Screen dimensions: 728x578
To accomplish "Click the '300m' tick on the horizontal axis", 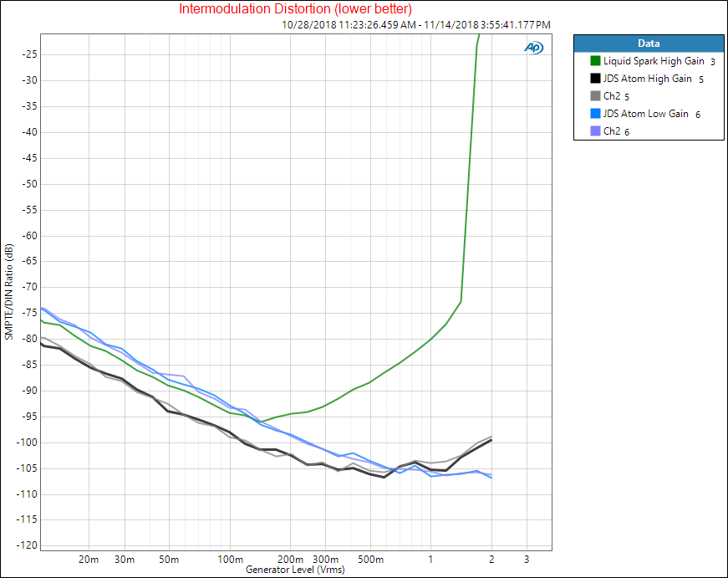I will point(325,560).
